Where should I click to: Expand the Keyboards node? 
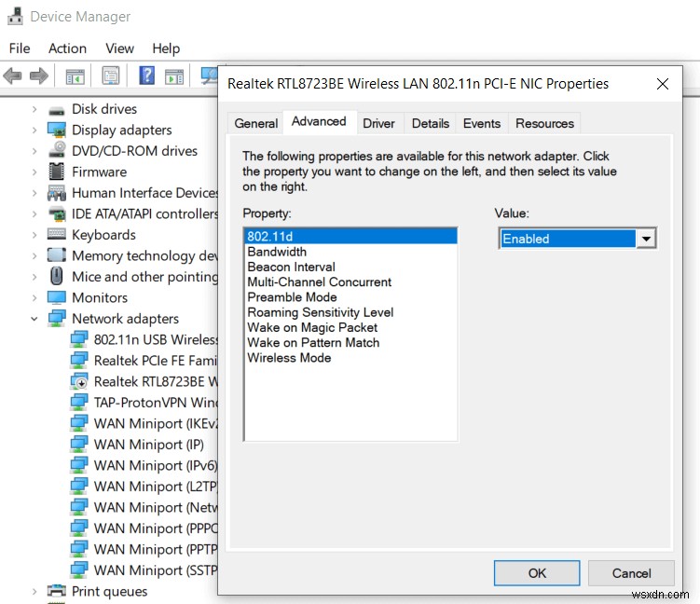34,235
